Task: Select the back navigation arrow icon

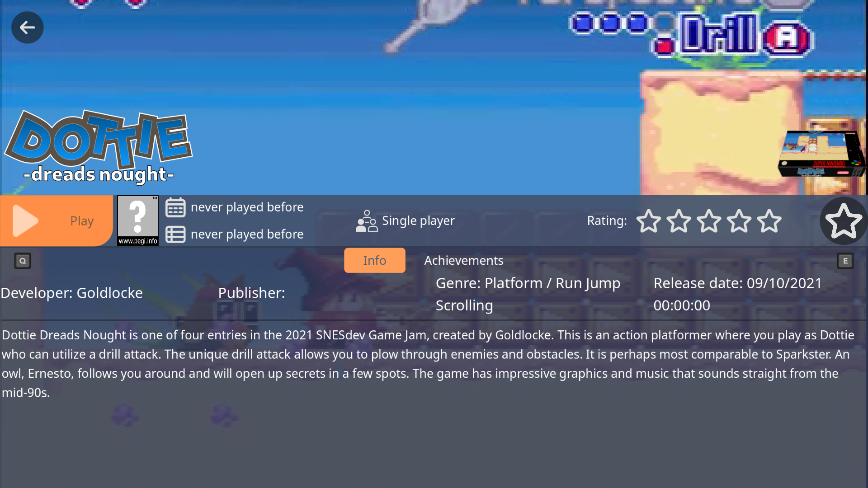Action: pyautogui.click(x=28, y=28)
